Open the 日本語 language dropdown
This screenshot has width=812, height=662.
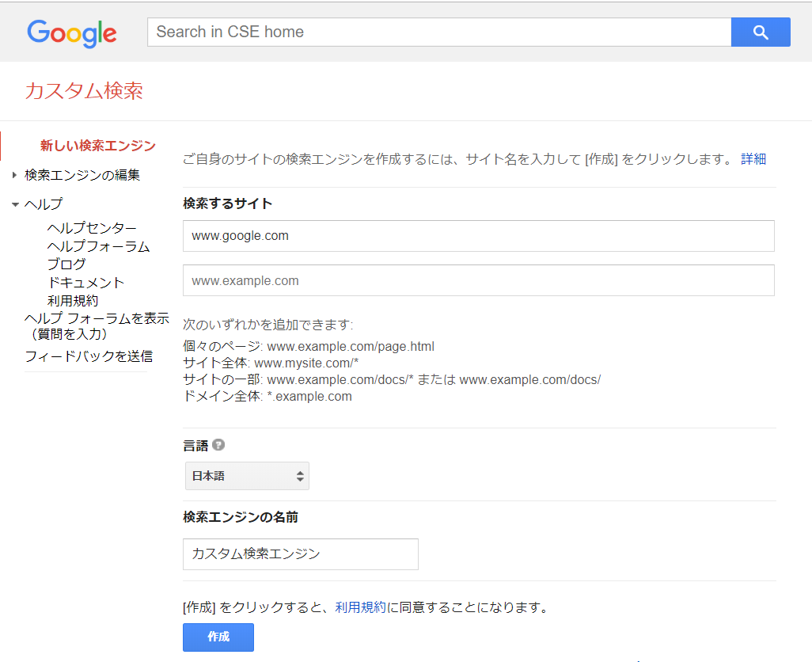coord(247,476)
